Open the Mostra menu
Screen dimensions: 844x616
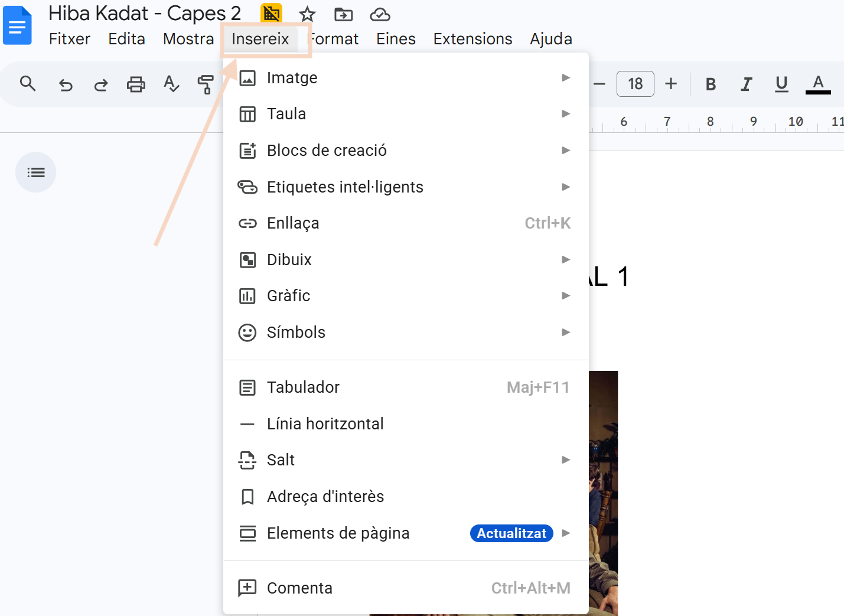188,39
